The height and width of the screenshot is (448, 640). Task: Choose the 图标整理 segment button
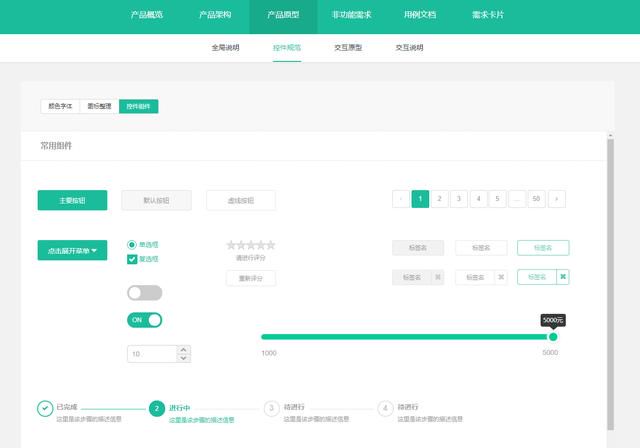(100, 106)
